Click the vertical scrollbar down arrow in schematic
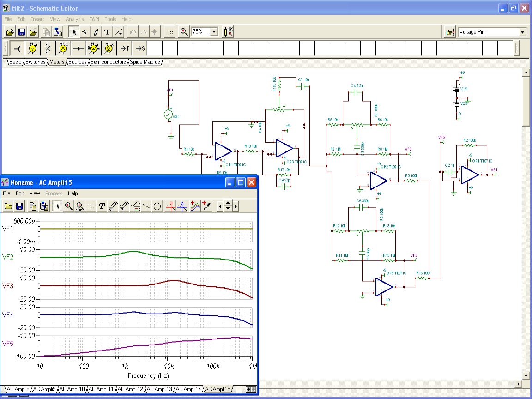 point(526,375)
